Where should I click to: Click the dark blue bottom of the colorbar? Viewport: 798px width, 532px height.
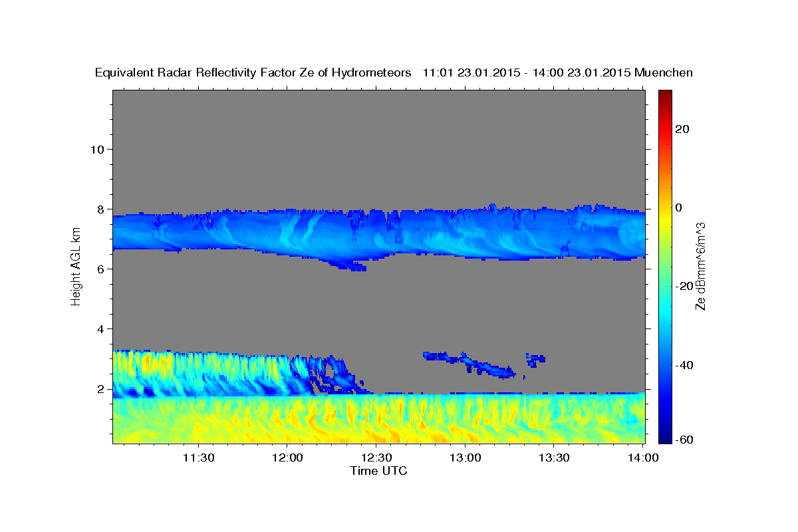point(666,436)
